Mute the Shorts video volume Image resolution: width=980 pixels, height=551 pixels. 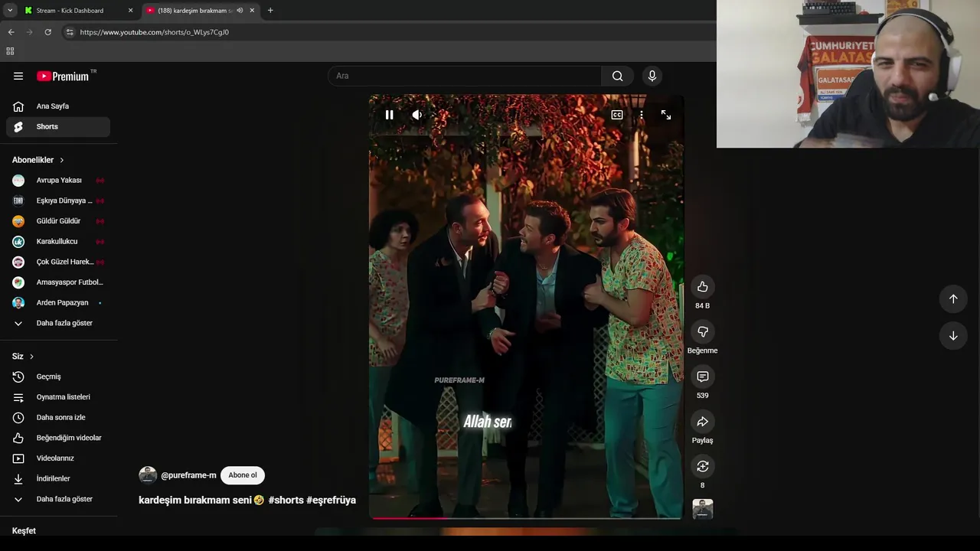416,115
